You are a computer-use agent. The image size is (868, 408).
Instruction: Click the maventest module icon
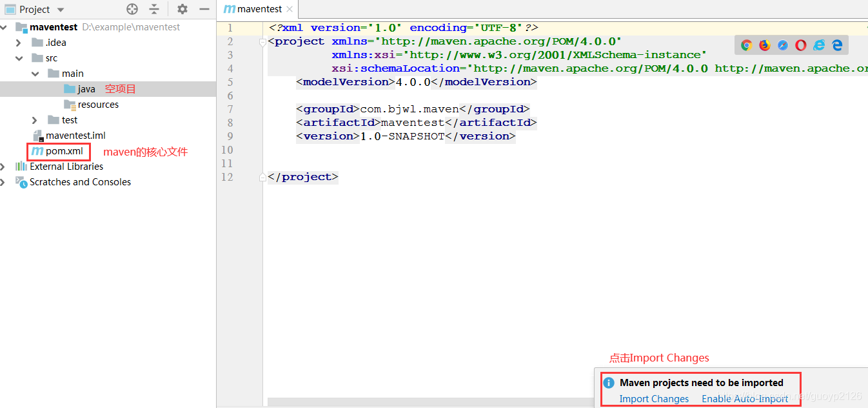click(21, 27)
